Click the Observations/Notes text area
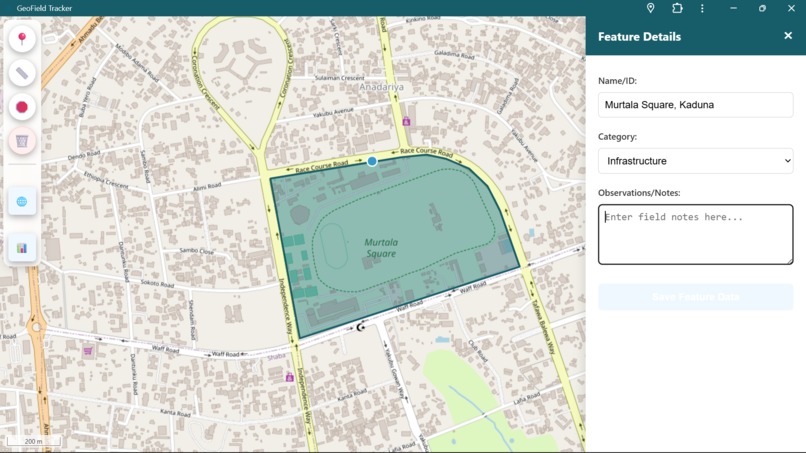 point(695,234)
